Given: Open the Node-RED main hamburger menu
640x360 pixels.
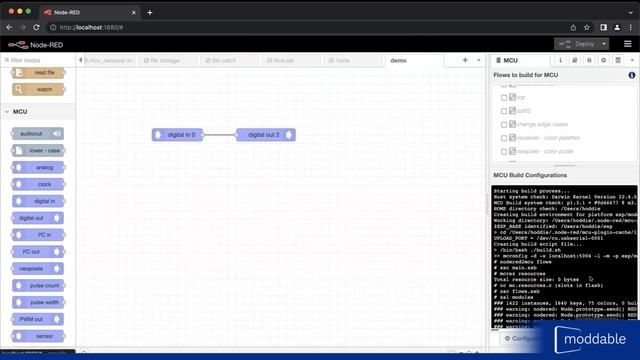Looking at the screenshot, I should pos(628,44).
